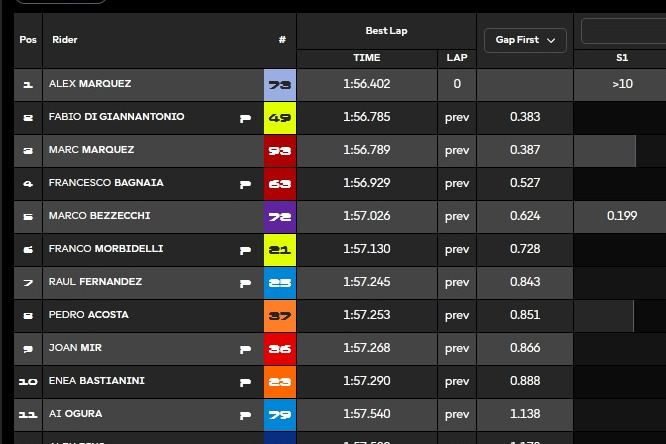Click the pit icon beside Raul Fernandez
This screenshot has width=666, height=444.
pos(245,283)
